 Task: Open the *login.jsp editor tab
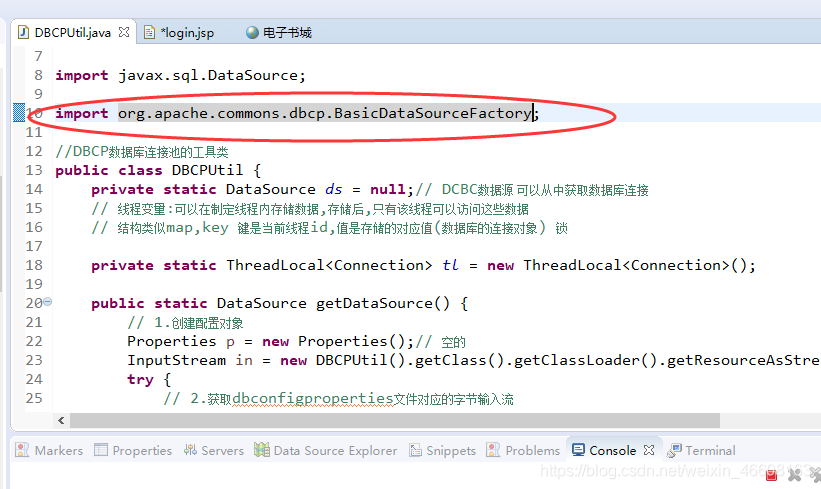click(187, 32)
